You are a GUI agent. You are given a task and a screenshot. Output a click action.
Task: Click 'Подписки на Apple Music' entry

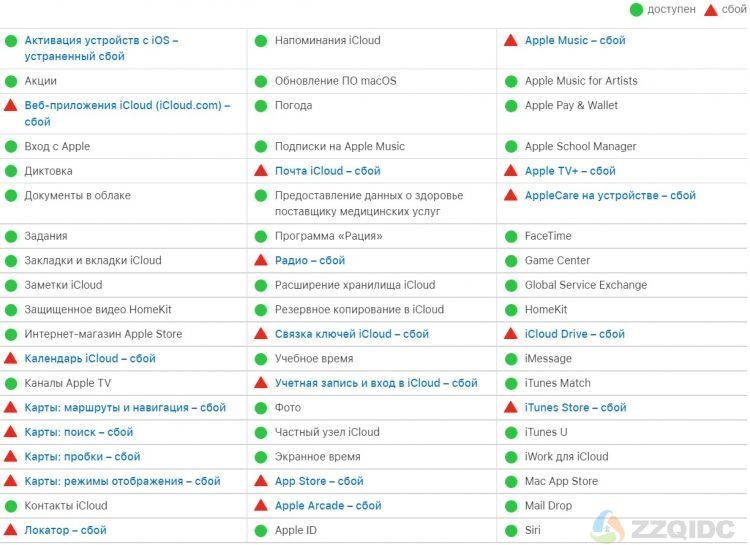340,146
